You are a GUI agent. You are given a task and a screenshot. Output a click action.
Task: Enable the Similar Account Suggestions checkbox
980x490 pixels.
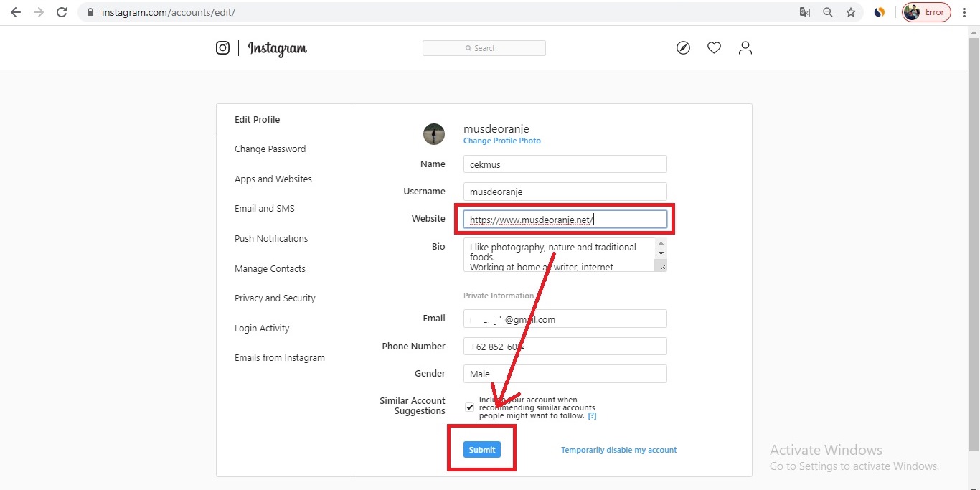468,407
